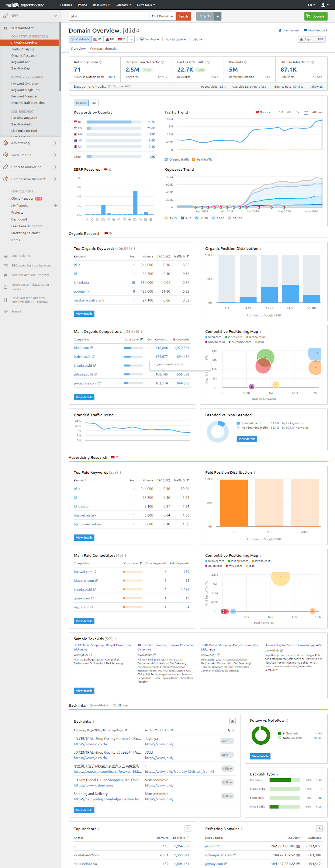Click the plus icon next to Projects
Screen dimensions: 335x868
click(218, 16)
